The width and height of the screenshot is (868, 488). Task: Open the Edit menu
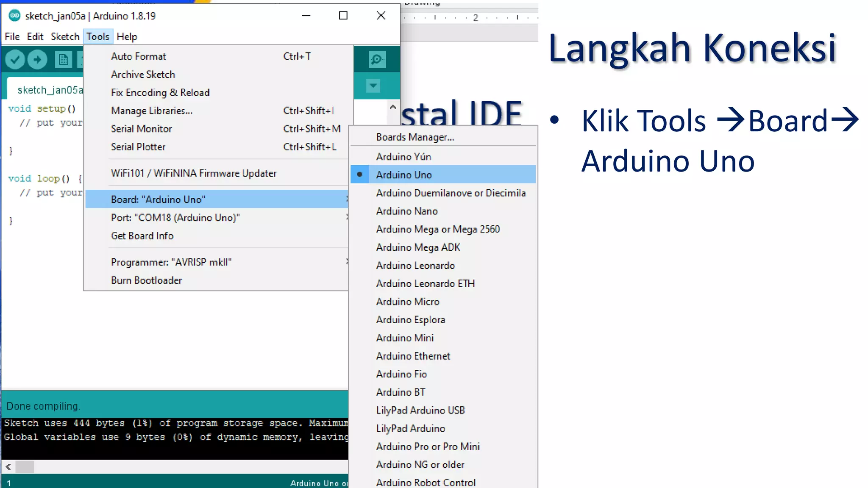pos(35,37)
